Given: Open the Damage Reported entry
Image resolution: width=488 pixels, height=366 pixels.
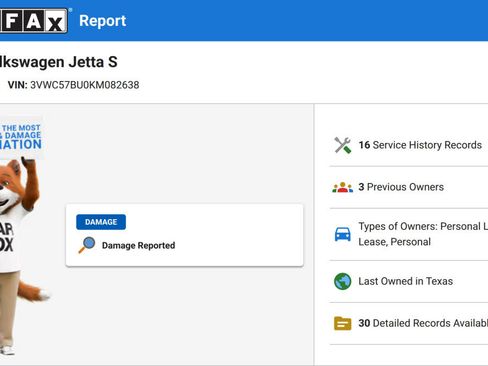Looking at the screenshot, I should coord(184,235).
